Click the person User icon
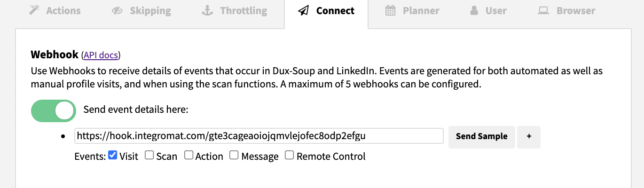 point(474,10)
